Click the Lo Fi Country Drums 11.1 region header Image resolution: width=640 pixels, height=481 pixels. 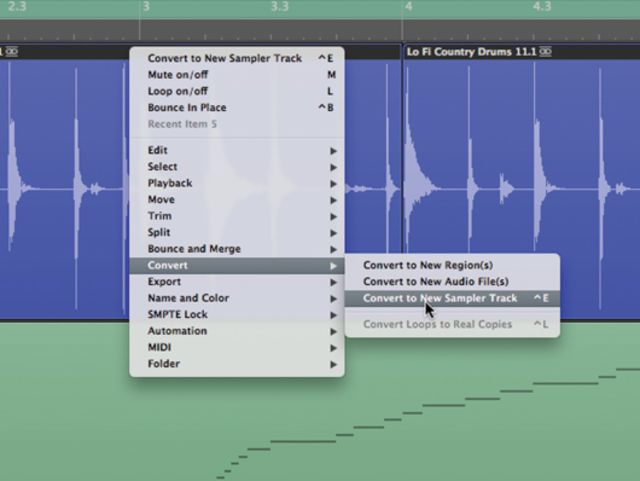522,52
